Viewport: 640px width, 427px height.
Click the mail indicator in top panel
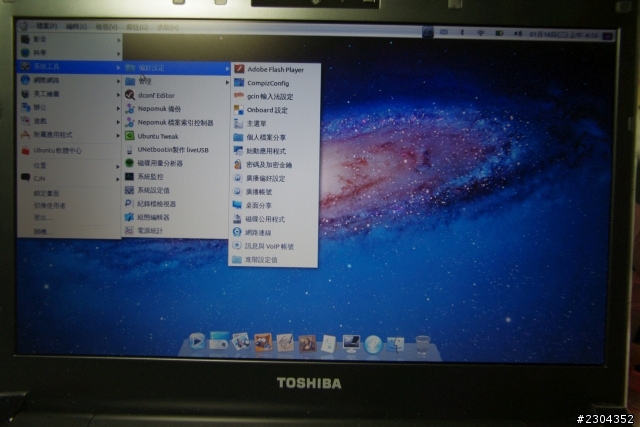[444, 32]
